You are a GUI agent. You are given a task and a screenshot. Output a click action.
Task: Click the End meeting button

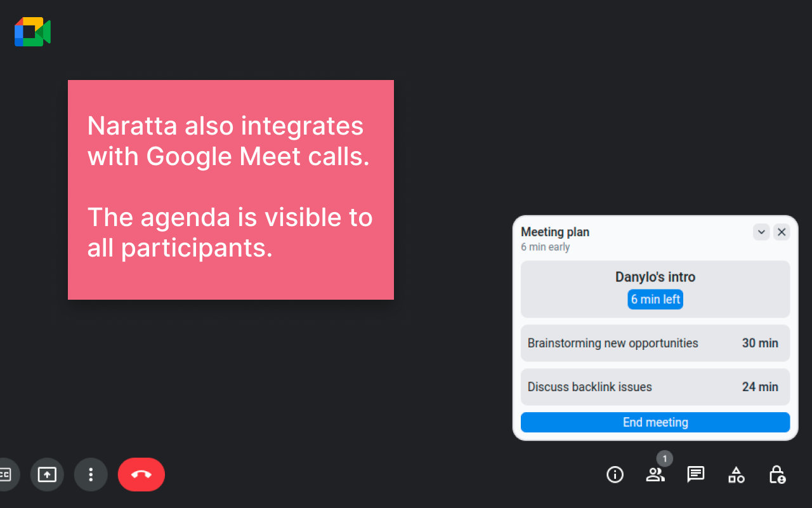655,422
